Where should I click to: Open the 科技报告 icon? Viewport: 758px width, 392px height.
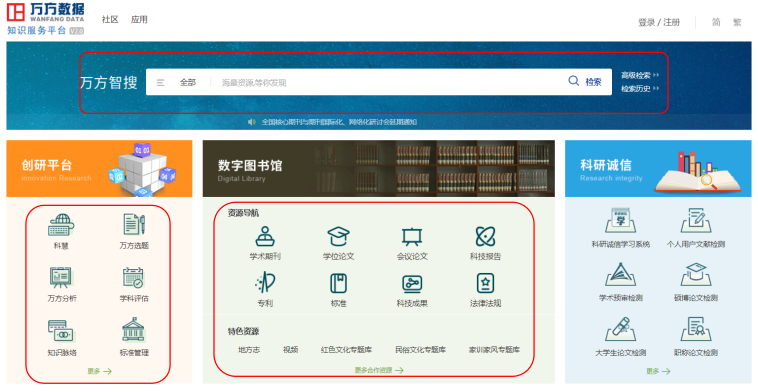coord(485,236)
